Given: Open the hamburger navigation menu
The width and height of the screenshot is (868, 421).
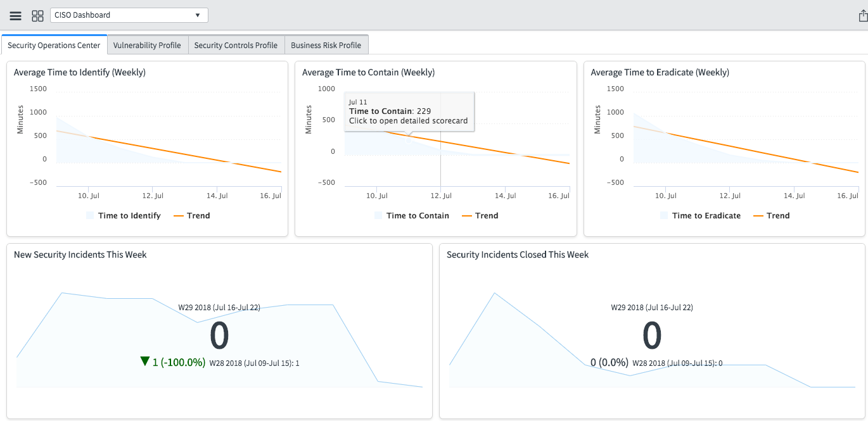Looking at the screenshot, I should click(x=15, y=15).
